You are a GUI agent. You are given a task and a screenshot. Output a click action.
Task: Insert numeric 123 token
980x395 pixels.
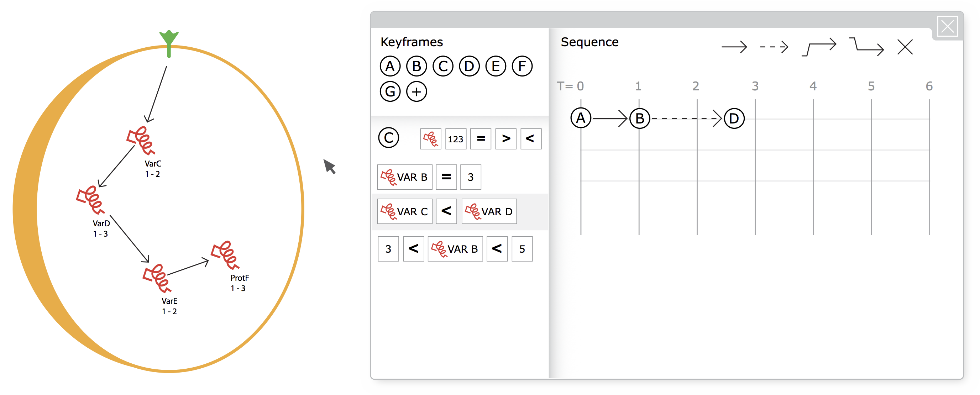[456, 139]
